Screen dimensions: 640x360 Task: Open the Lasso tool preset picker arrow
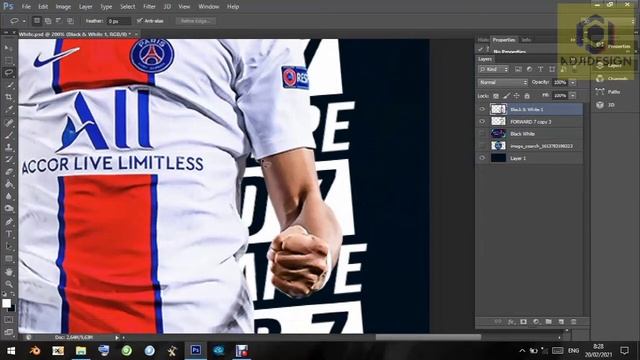click(x=24, y=21)
